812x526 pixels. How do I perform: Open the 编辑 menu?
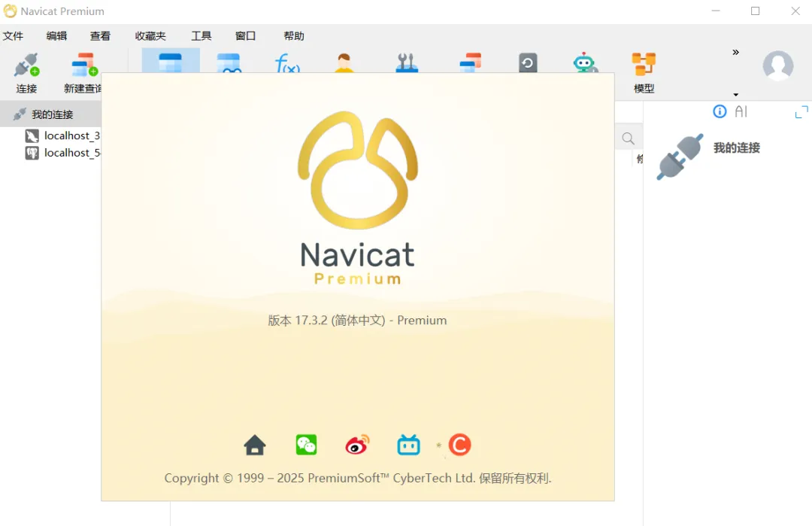(x=56, y=36)
